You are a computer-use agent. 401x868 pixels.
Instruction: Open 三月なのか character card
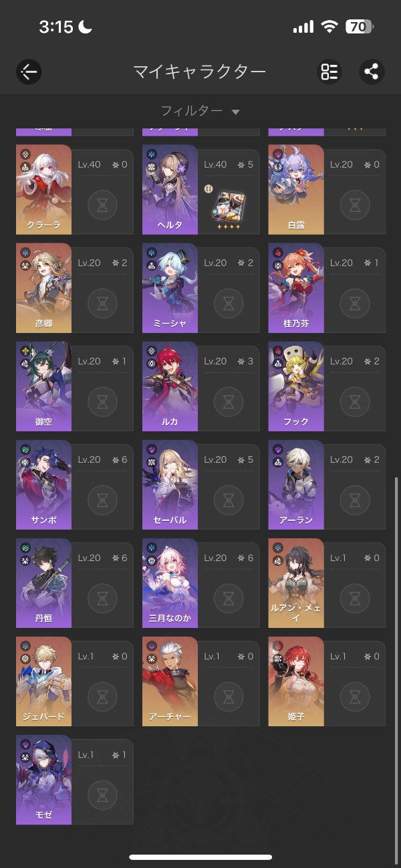200,582
